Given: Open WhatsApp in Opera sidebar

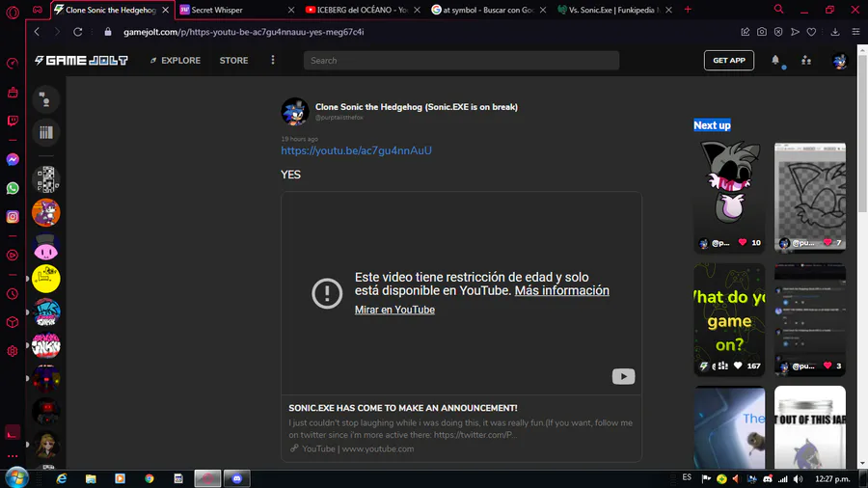Looking at the screenshot, I should (x=13, y=188).
